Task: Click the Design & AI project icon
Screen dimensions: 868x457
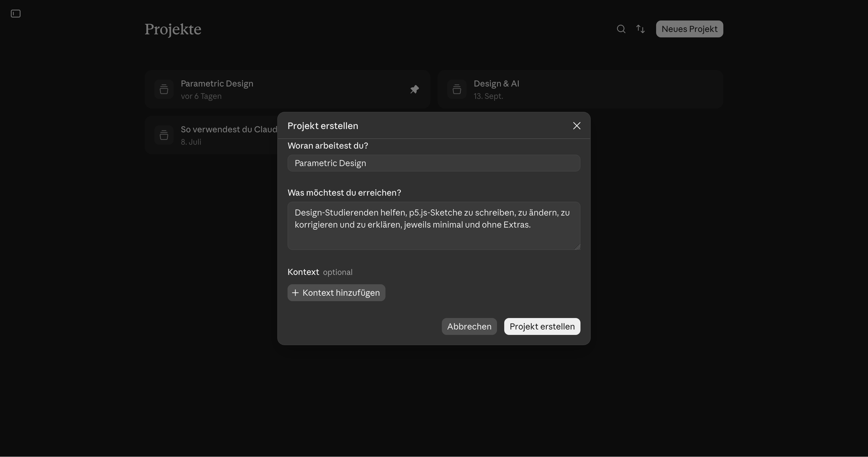Action: tap(457, 89)
